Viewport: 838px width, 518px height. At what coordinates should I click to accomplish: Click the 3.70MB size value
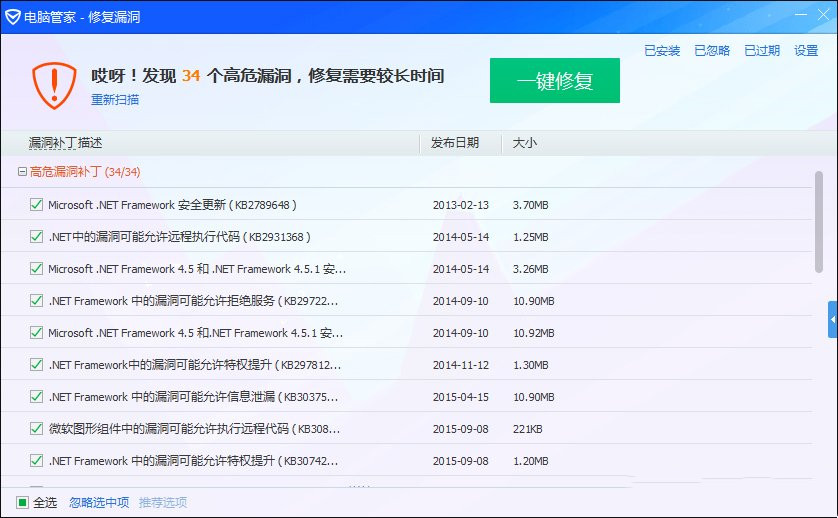(x=531, y=205)
